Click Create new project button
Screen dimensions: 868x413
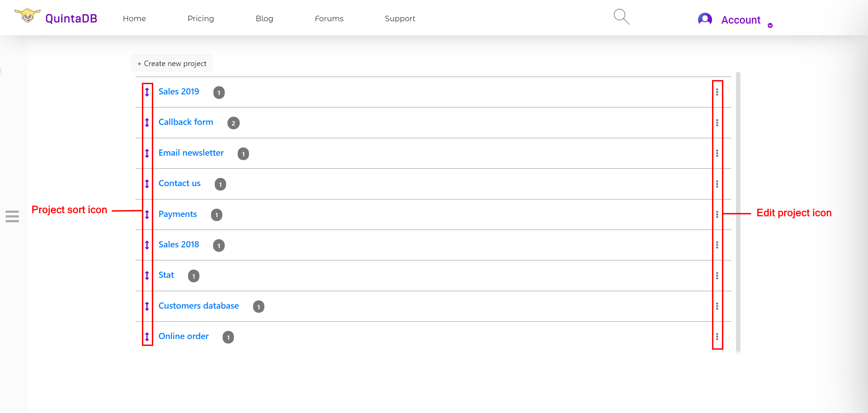(x=172, y=63)
